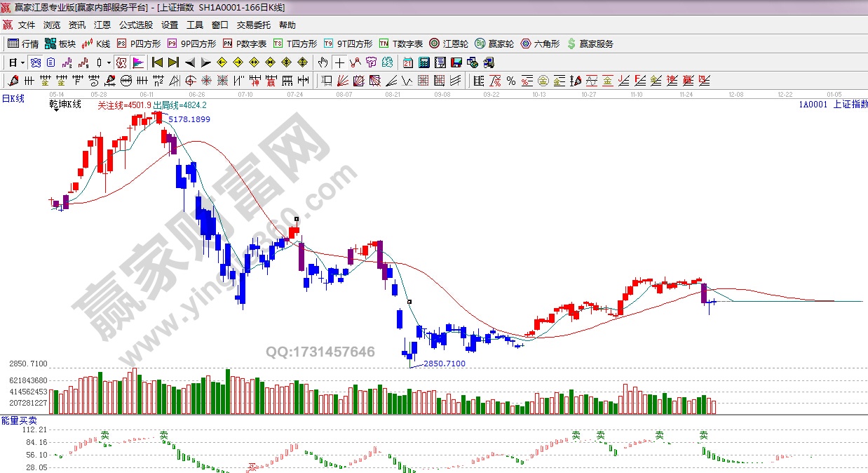
Task: Open the candlestick style dropdown arrow
Action: pyautogui.click(x=109, y=62)
